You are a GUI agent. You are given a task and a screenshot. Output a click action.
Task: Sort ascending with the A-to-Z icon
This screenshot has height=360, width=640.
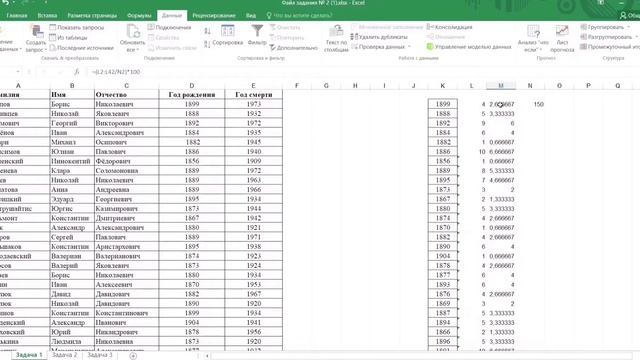(x=207, y=31)
